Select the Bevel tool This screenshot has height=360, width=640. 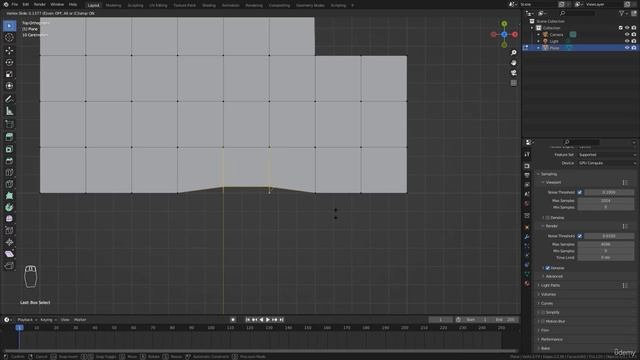click(9, 161)
